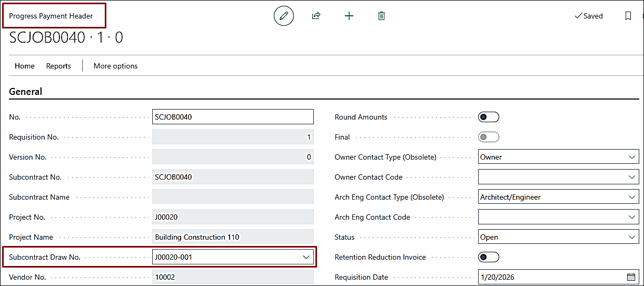Toggle the Final switch
The height and width of the screenshot is (286, 644).
pos(488,137)
